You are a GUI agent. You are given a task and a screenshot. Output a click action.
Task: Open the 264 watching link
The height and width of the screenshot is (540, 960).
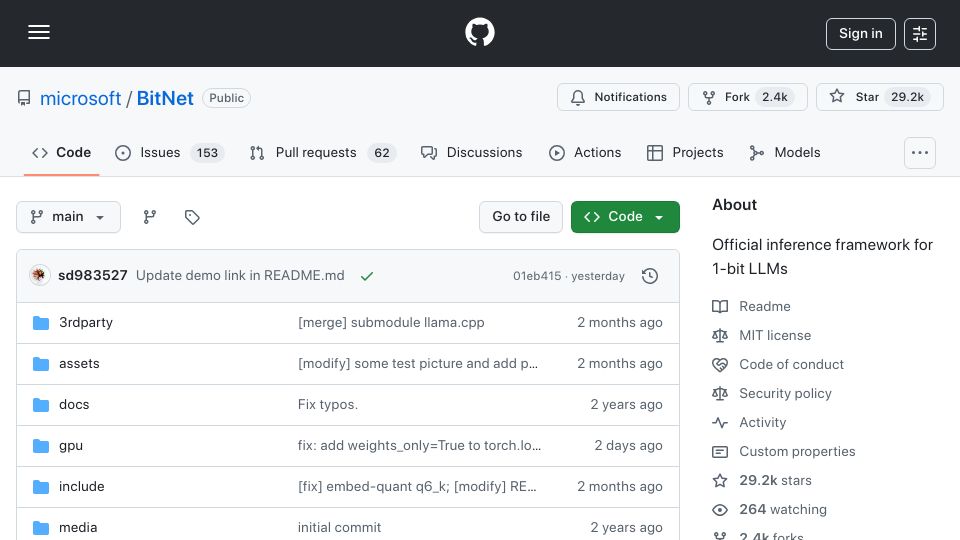pyautogui.click(x=782, y=509)
